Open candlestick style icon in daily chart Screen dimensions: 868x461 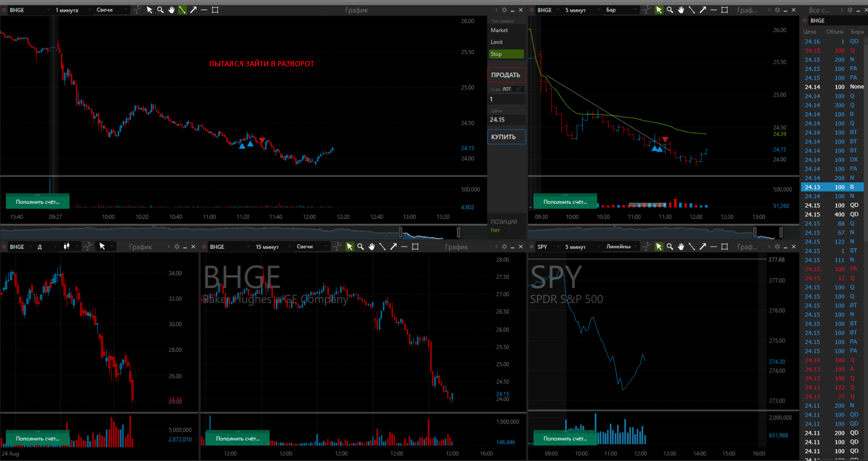pos(66,247)
